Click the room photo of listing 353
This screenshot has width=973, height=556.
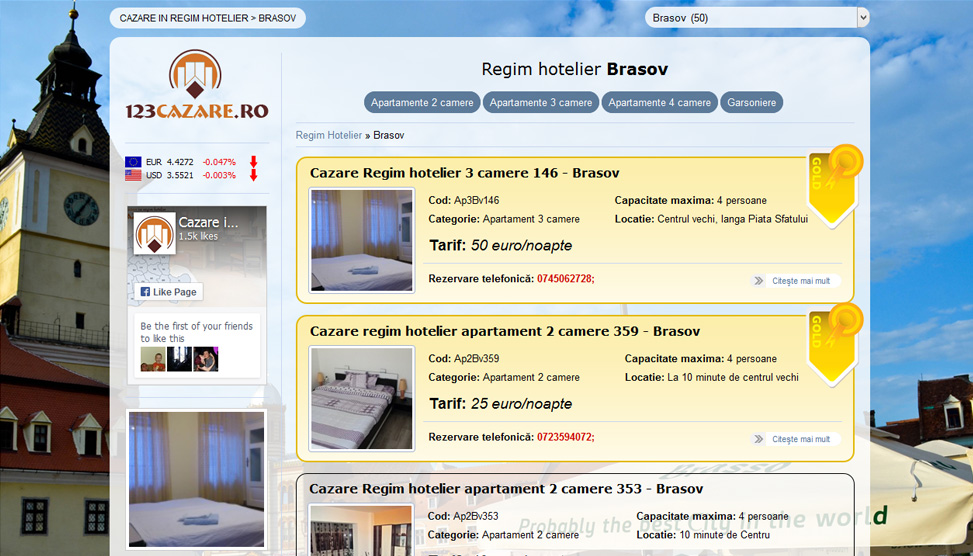point(362,529)
